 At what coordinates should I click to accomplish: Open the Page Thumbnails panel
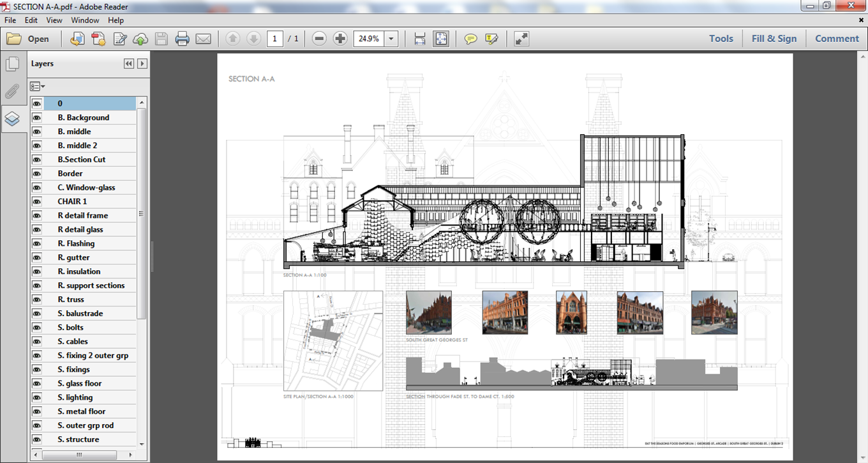pyautogui.click(x=12, y=64)
